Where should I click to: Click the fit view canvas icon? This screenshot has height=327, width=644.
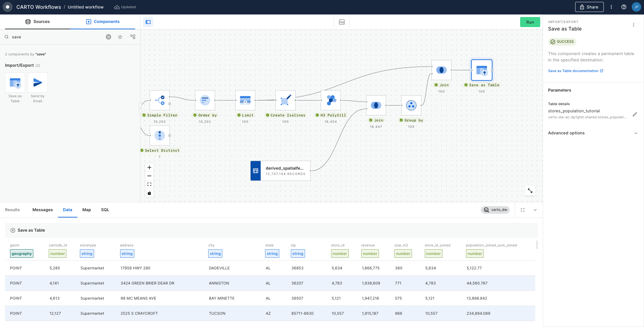click(149, 184)
